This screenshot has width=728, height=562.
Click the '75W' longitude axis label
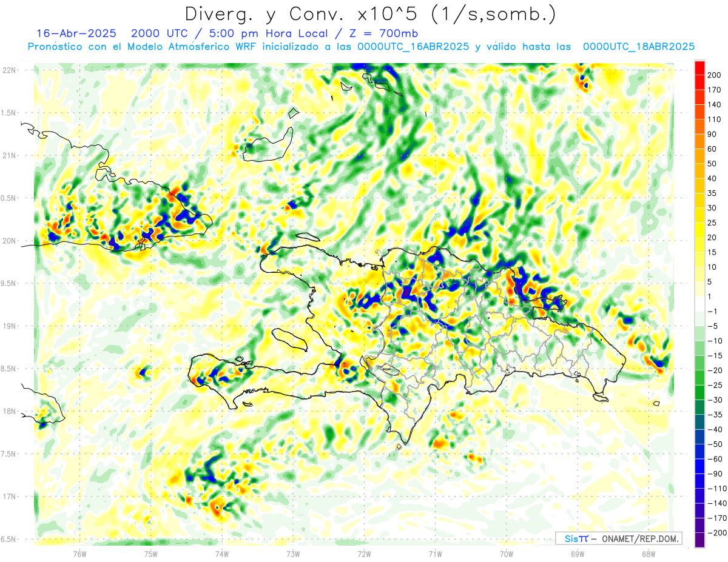pyautogui.click(x=150, y=554)
